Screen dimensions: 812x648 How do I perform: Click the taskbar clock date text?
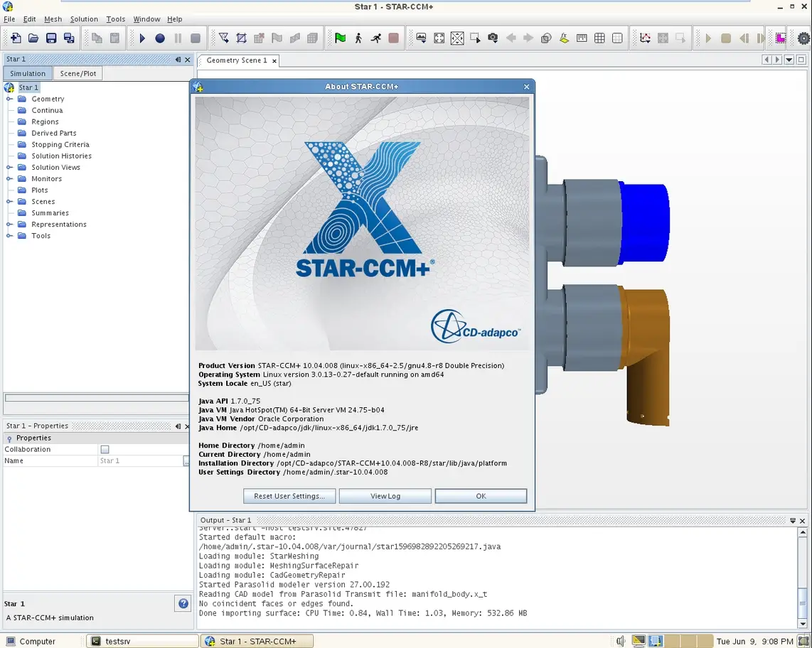point(754,642)
